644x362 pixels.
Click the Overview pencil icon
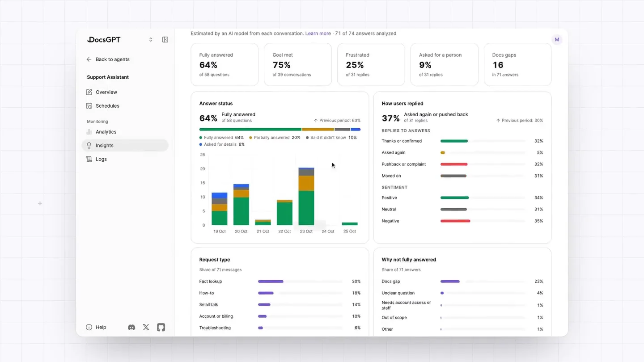(89, 92)
